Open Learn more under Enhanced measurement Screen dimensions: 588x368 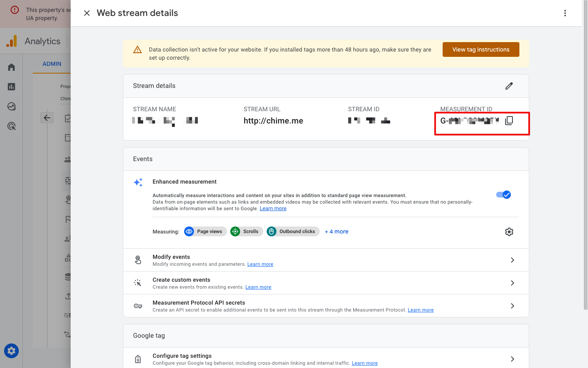pyautogui.click(x=273, y=209)
